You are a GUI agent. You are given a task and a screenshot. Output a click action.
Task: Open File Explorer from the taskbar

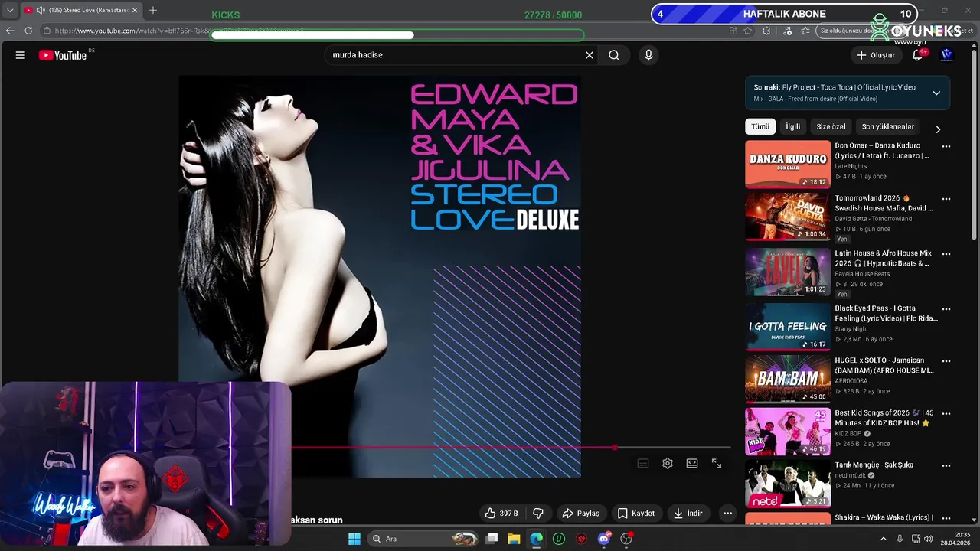click(514, 539)
